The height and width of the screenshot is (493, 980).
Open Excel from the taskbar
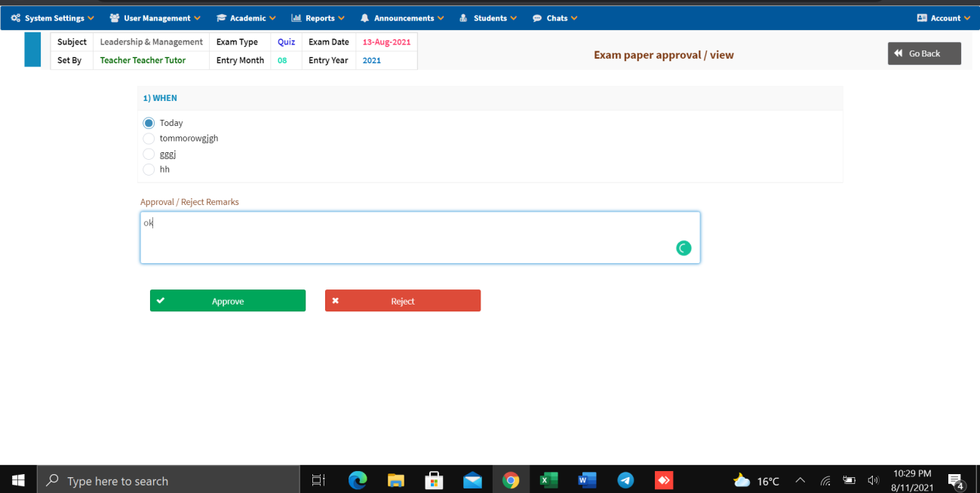[548, 480]
